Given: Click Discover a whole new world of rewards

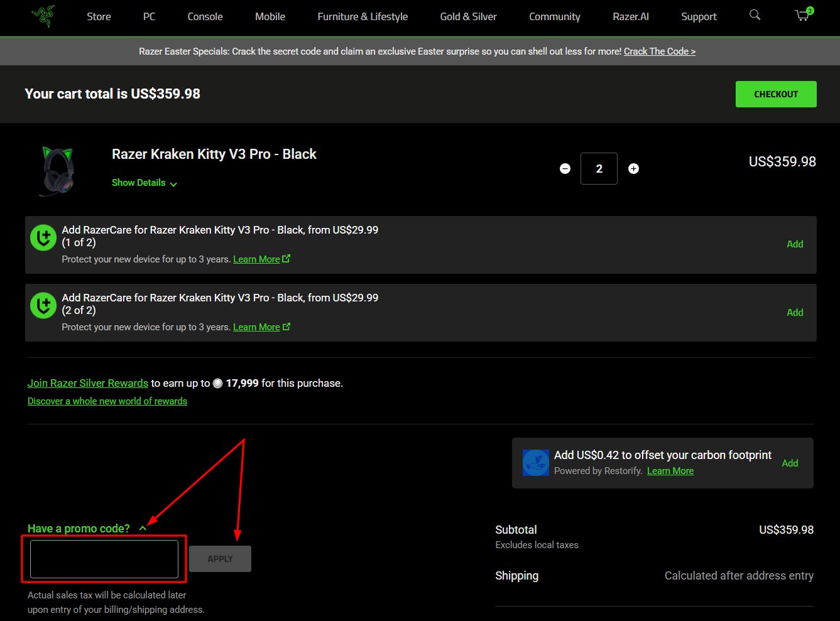Looking at the screenshot, I should click(107, 401).
